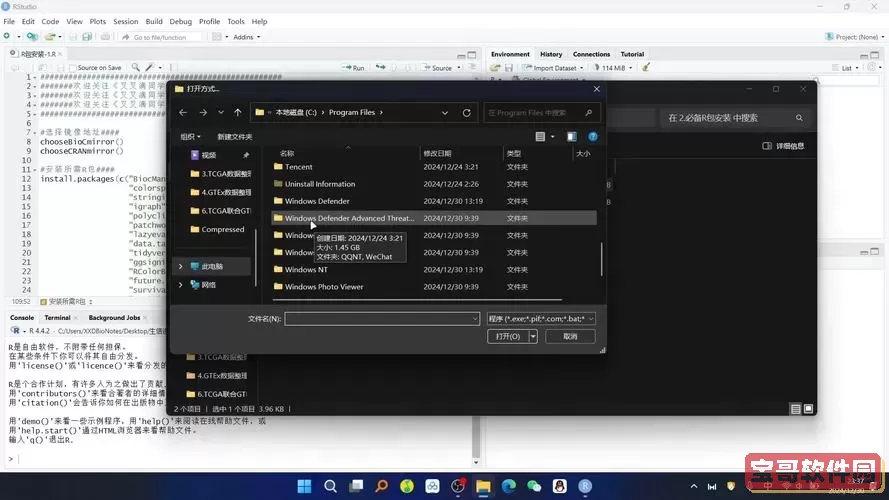Open recent locations dropdown arrow in dialog
The height and width of the screenshot is (500, 889).
point(221,112)
